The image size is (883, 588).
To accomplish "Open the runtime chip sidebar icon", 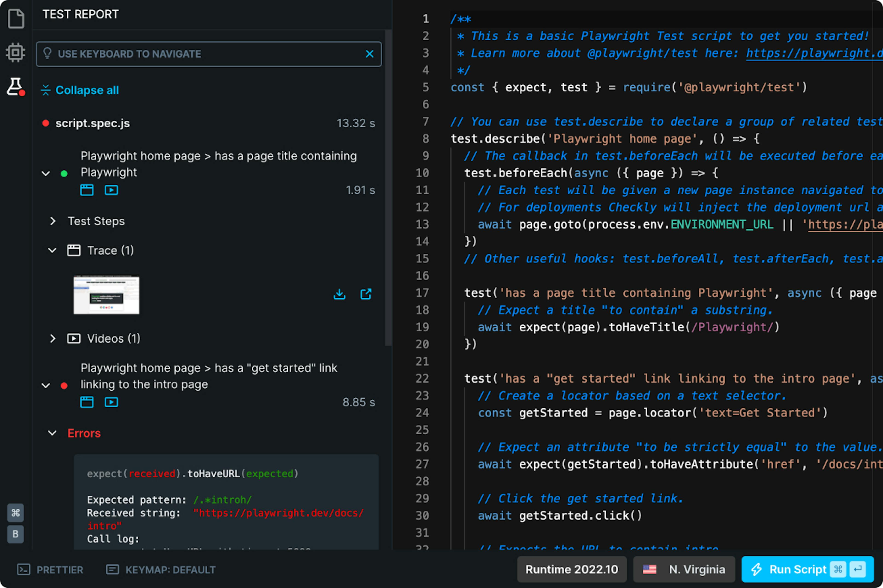I will point(16,52).
